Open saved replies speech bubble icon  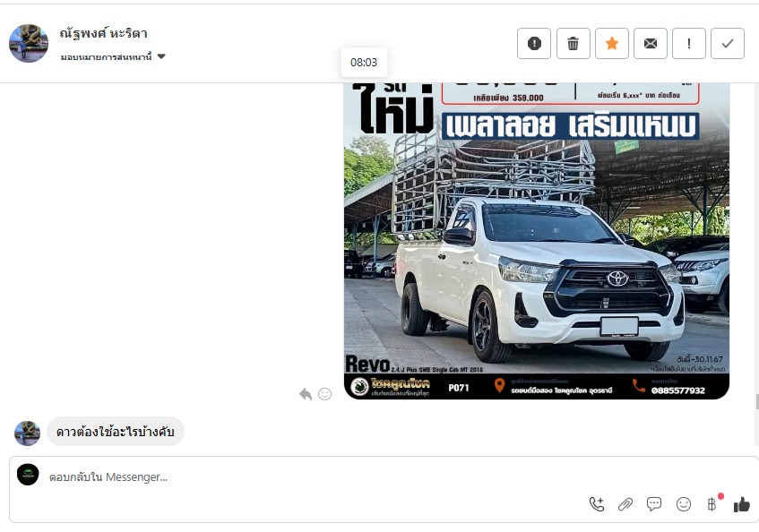(654, 504)
